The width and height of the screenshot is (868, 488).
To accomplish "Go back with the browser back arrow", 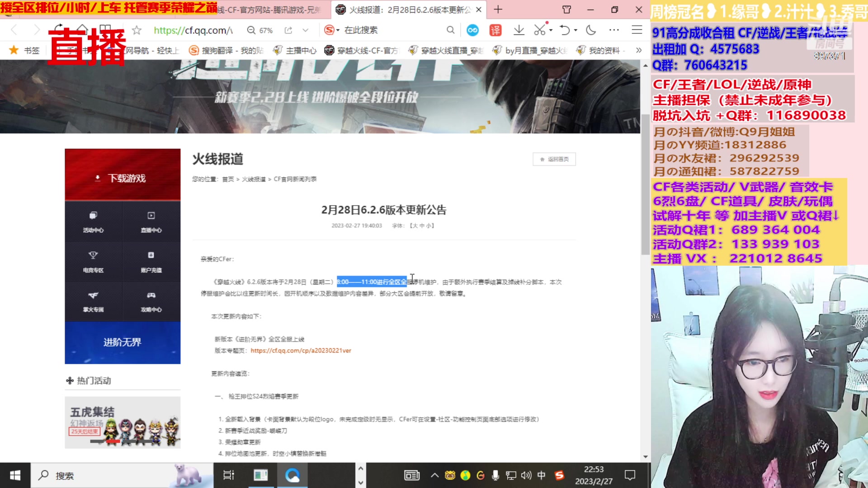I will click(x=14, y=30).
